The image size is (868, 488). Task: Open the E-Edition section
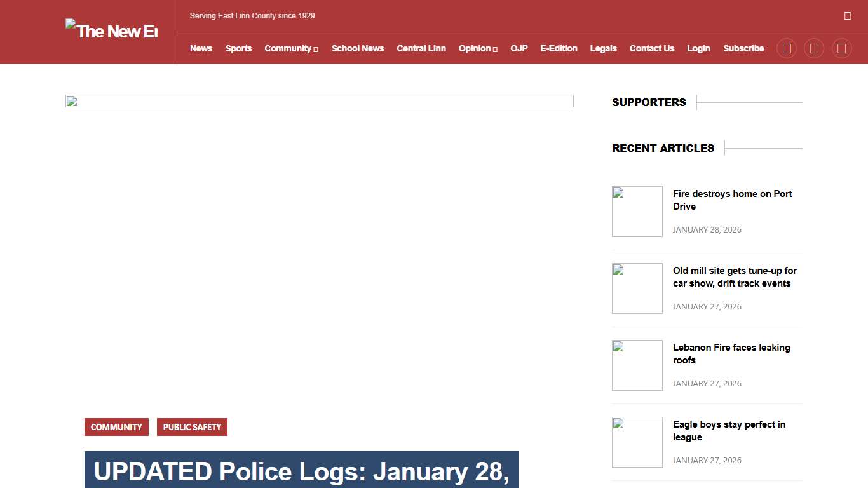[x=559, y=48]
